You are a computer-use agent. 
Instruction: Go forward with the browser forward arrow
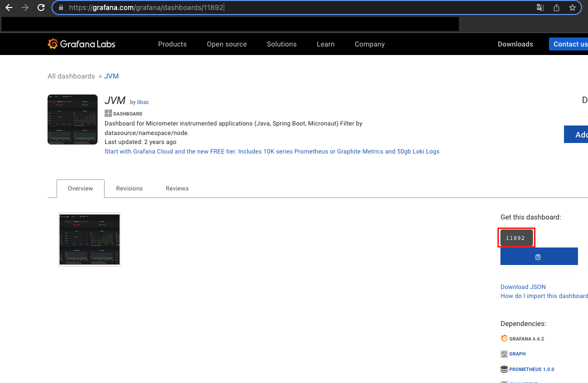25,7
